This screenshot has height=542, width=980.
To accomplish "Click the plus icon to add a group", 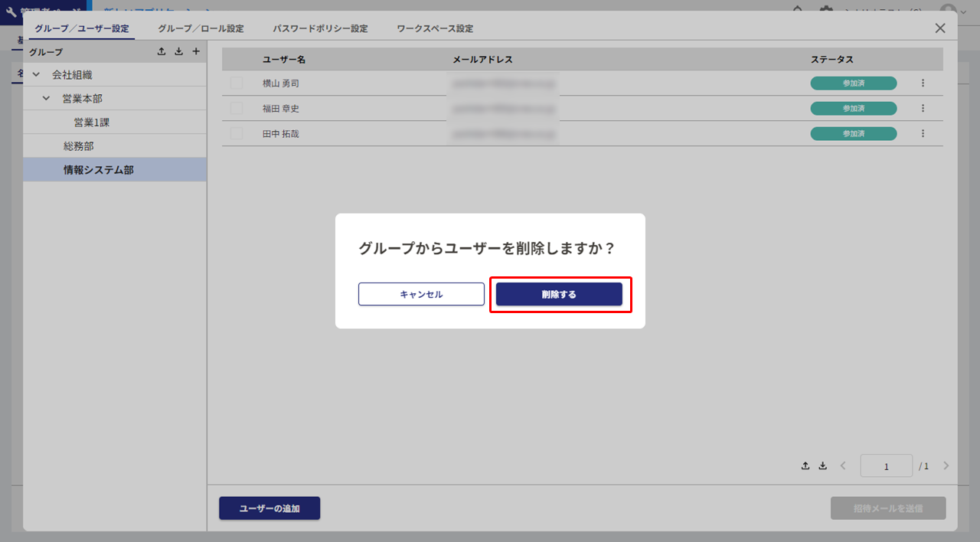I will (196, 51).
